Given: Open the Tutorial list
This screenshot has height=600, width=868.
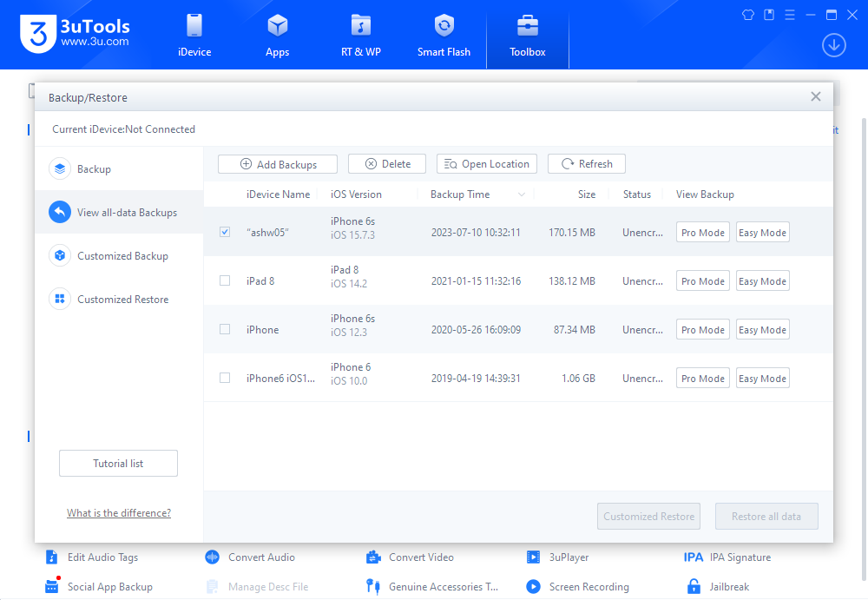Looking at the screenshot, I should tap(118, 463).
